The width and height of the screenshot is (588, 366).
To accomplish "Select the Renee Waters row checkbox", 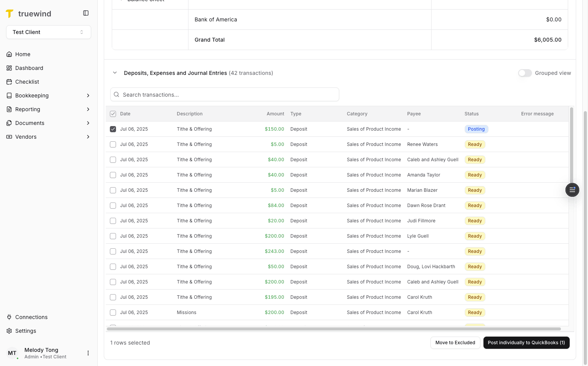I will tap(113, 144).
